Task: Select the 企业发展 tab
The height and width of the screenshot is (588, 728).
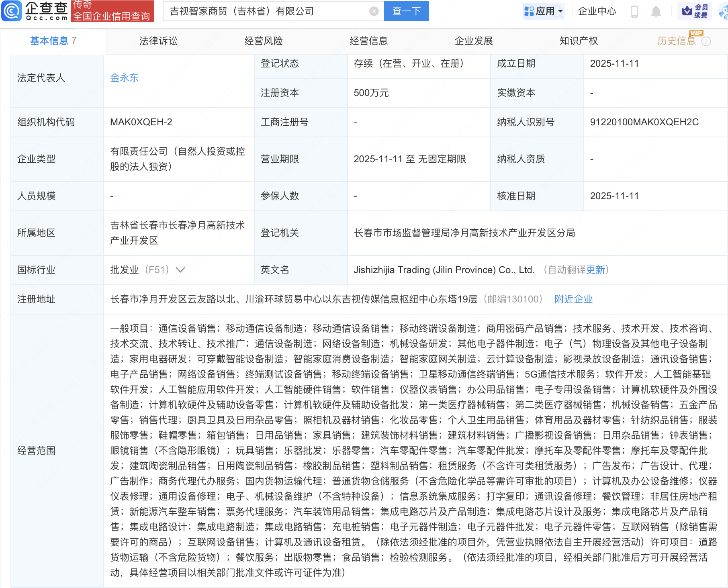Action: (474, 41)
